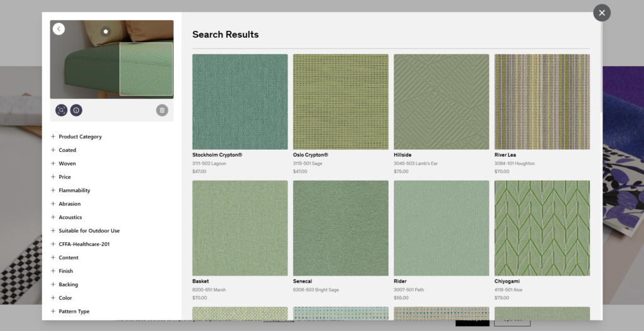This screenshot has height=331, width=644.
Task: Open the Stockholm Crypton fabric swatch
Action: coord(240,101)
